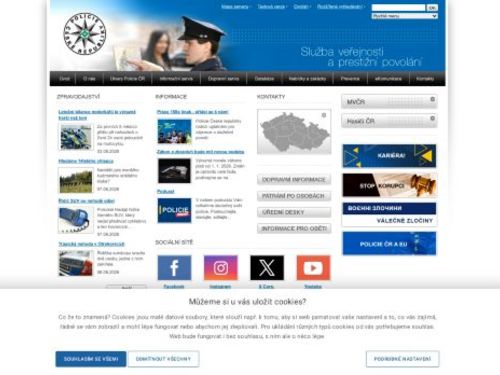Screen dimensions: 500x375
Task: Click the Instagram text link below its icon
Action: [x=220, y=287]
